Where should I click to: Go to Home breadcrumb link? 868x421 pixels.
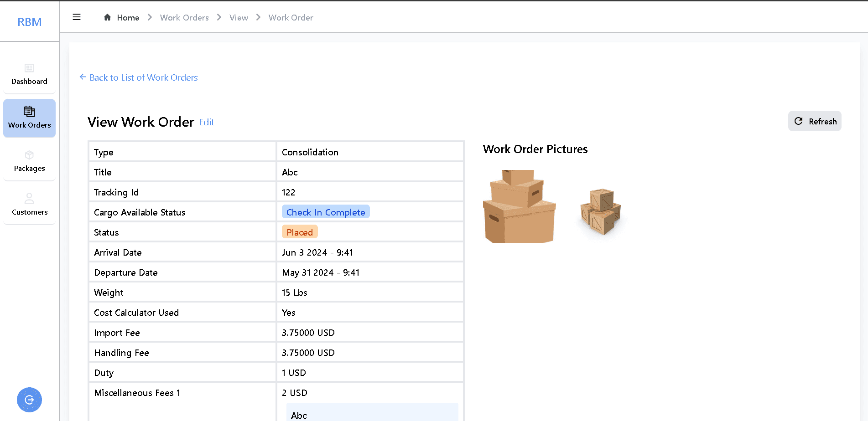[128, 18]
